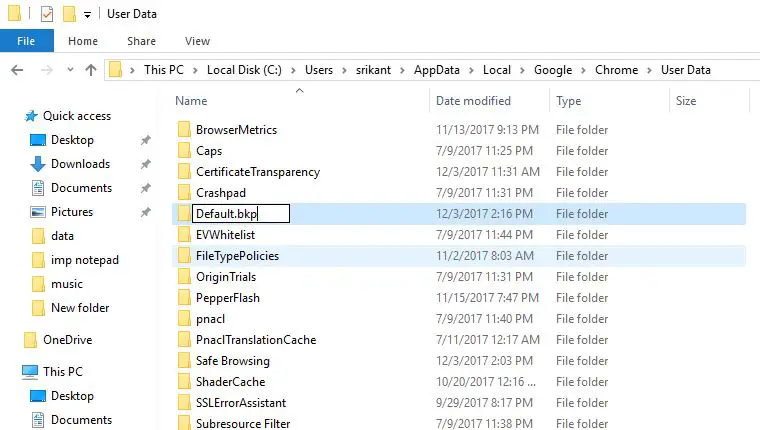Image resolution: width=760 pixels, height=430 pixels.
Task: Open Customize Quick Access Toolbar dropdown
Action: (x=87, y=15)
